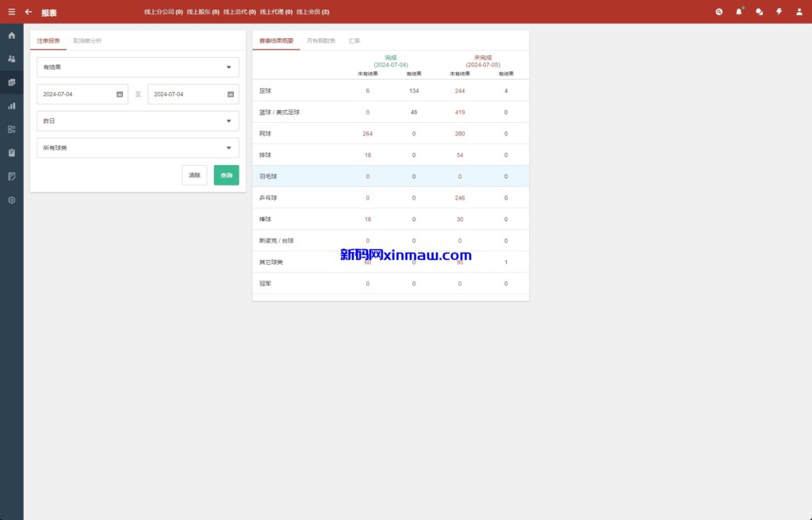Viewport: 812px width, 520px height.
Task: Expand the 有结果 dropdown
Action: pos(137,67)
